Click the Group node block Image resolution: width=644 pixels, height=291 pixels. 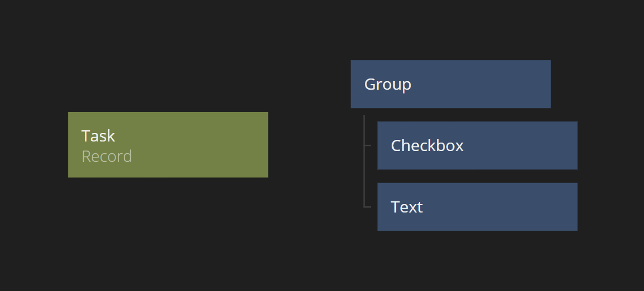pos(450,84)
